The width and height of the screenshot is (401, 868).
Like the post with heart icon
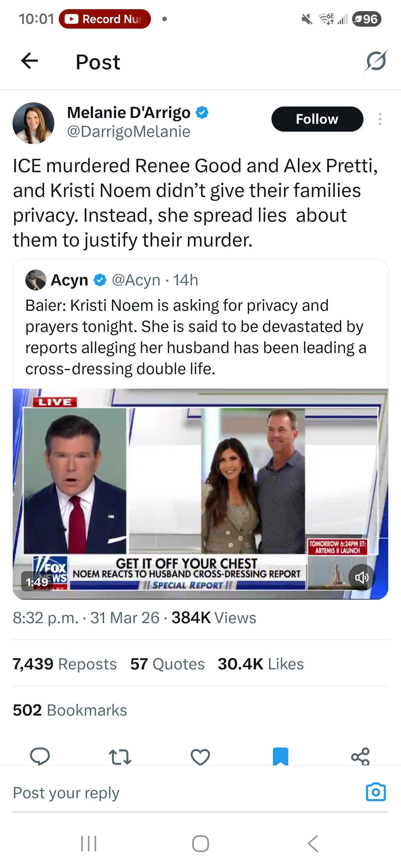(x=200, y=756)
